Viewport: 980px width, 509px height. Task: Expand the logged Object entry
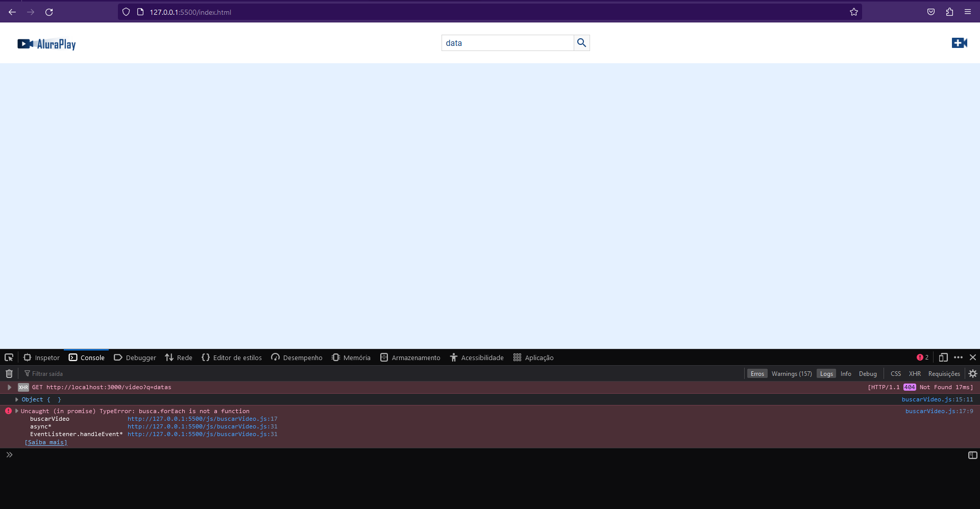[x=17, y=399]
